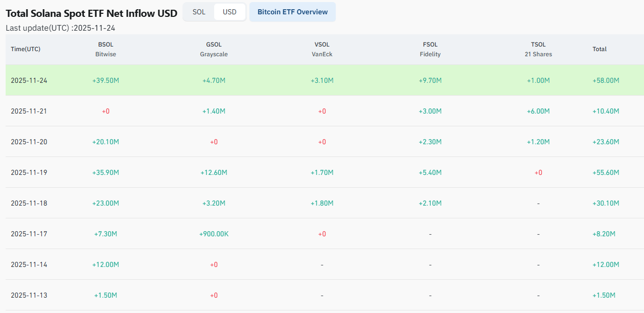This screenshot has width=644, height=313.
Task: Select the USD denomination option
Action: point(229,12)
